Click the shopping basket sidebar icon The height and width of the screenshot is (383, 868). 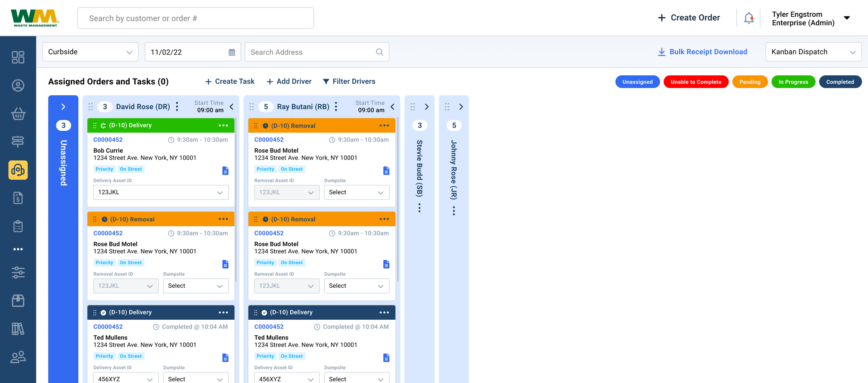(x=18, y=114)
